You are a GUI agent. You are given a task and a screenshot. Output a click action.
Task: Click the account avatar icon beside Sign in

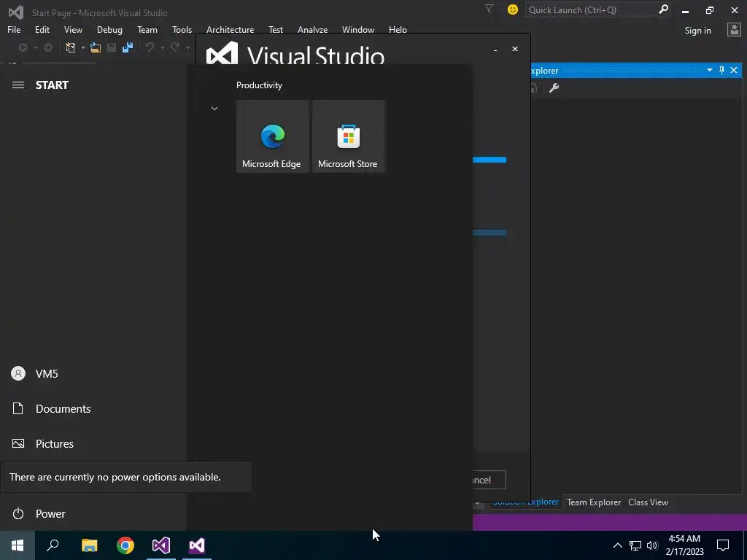[734, 30]
